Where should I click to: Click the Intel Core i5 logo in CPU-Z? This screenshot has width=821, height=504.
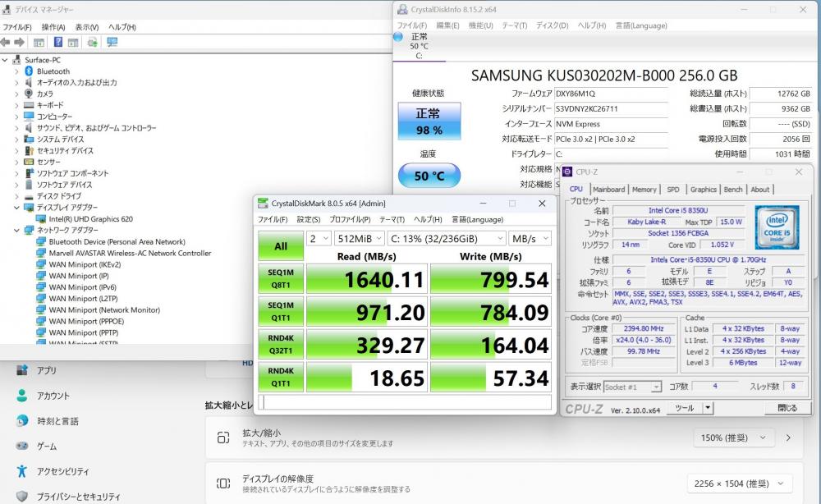[777, 227]
